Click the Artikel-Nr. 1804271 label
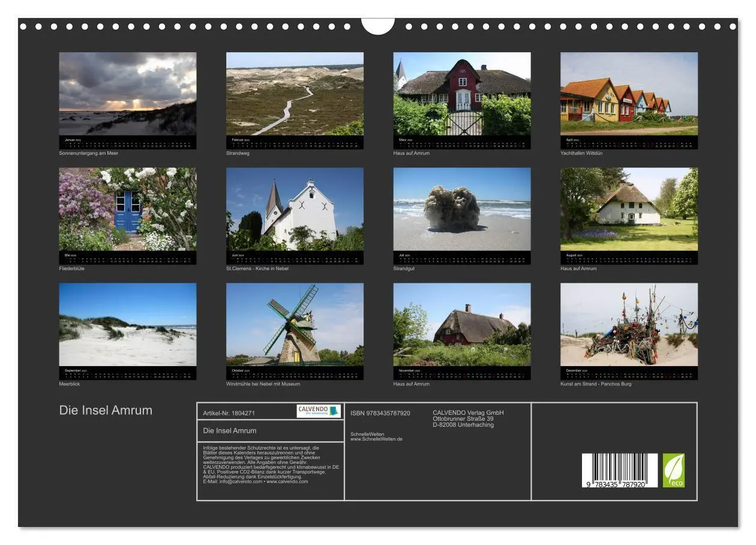This screenshot has height=545, width=756. coord(229,413)
